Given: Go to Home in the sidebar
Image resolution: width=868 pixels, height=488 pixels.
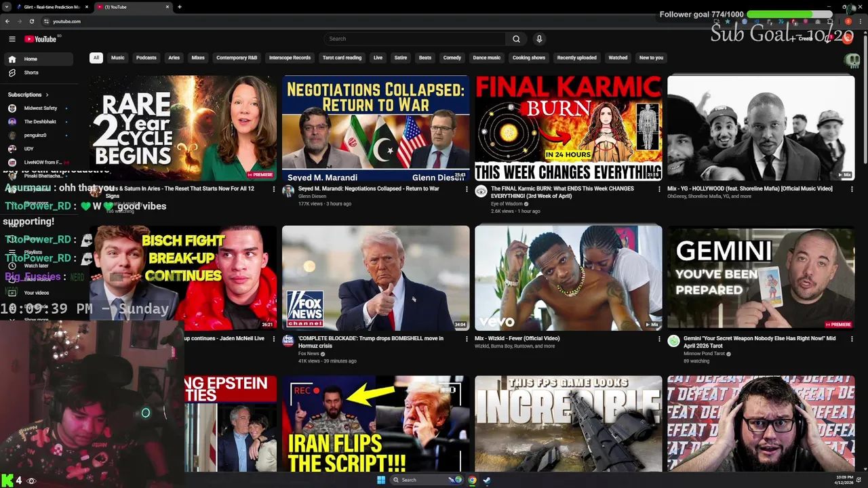Looking at the screenshot, I should pyautogui.click(x=38, y=59).
